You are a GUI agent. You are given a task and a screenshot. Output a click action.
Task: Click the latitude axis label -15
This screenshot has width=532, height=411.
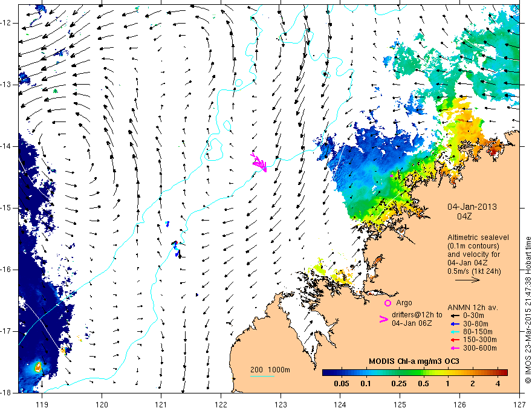pos(6,208)
